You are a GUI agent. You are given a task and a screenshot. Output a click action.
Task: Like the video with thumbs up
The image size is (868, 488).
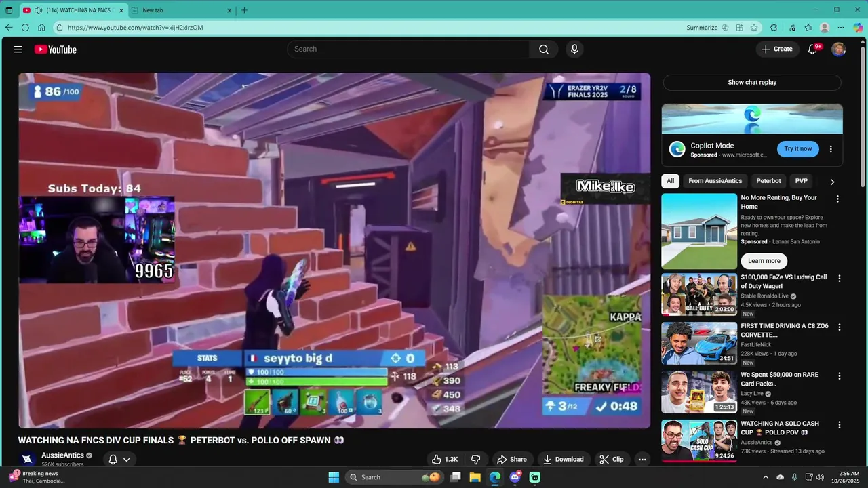pyautogui.click(x=445, y=459)
